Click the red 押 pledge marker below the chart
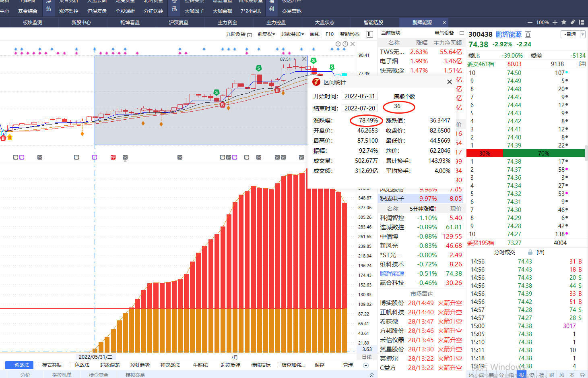The image size is (588, 378). click(113, 157)
